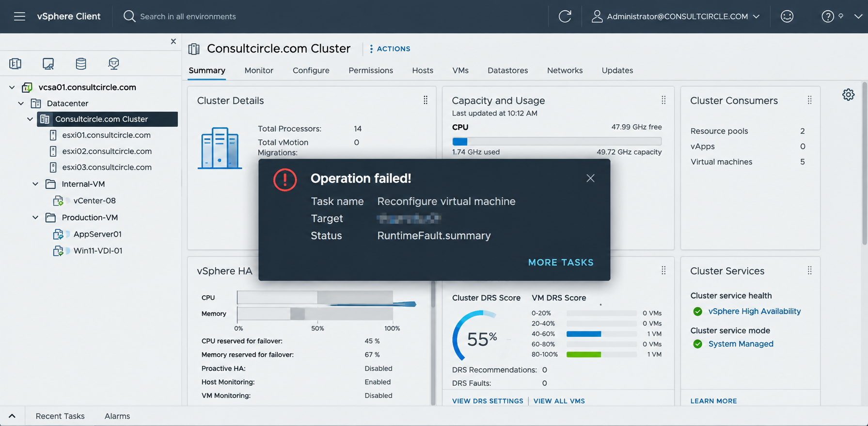
Task: Collapse the Internal-VM folder
Action: [35, 184]
